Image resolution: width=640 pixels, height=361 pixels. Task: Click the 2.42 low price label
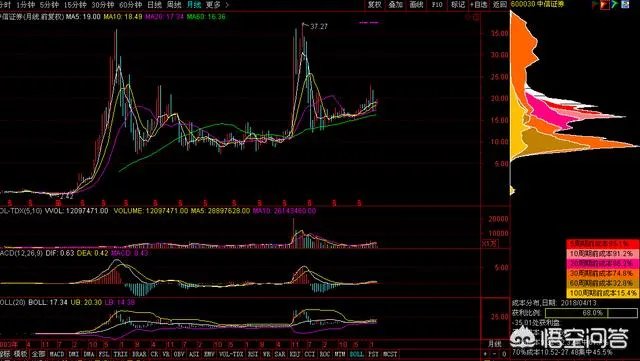pos(66,197)
